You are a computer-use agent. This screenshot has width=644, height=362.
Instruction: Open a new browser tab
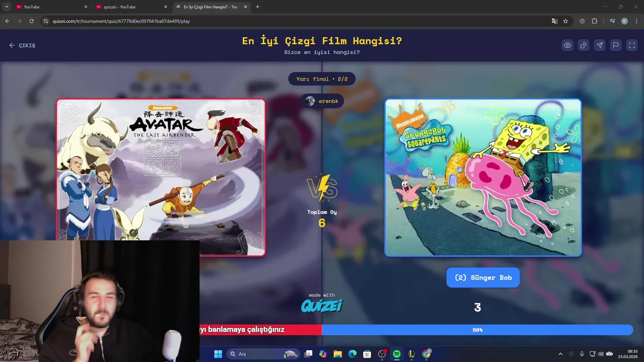(x=258, y=7)
